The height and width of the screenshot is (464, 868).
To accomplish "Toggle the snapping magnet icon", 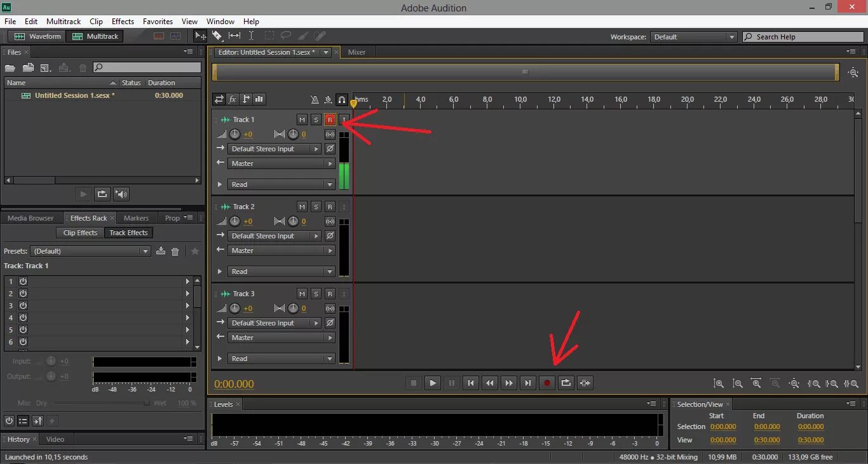I will click(342, 99).
